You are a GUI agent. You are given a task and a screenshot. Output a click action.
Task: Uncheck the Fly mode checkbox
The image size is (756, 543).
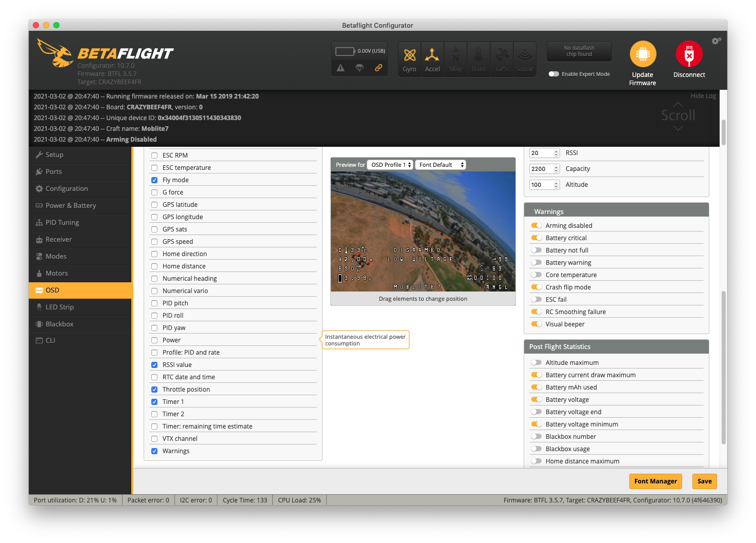point(154,180)
